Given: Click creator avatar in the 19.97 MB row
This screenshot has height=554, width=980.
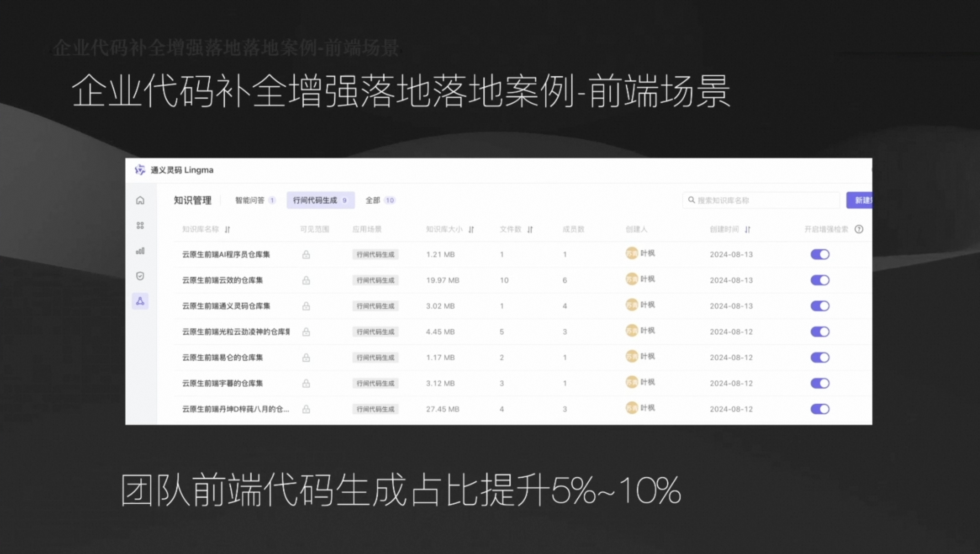Looking at the screenshot, I should click(x=631, y=279).
